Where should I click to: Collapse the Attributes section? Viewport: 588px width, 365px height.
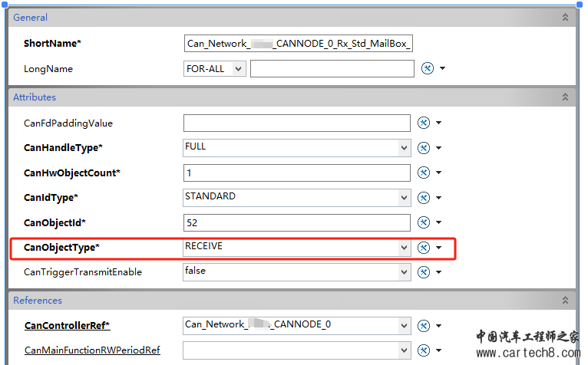(x=566, y=97)
